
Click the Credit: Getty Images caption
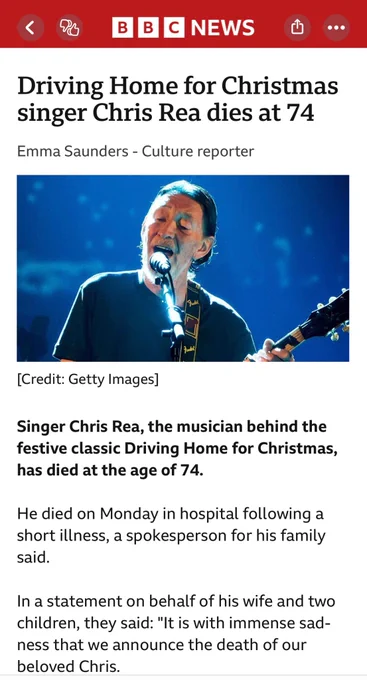[88, 379]
